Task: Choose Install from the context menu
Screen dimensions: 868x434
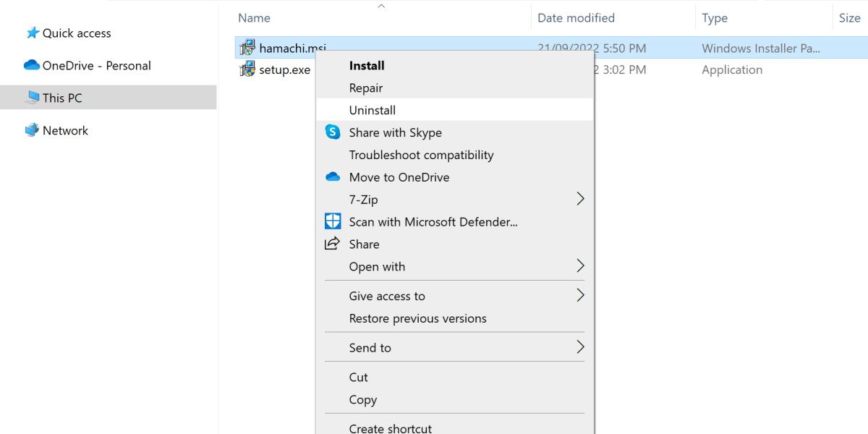Action: click(x=367, y=66)
